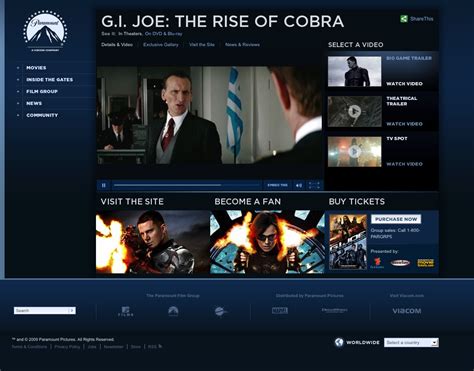Click the video progress seek bar
Screen dimensions: 474x371
click(x=187, y=185)
